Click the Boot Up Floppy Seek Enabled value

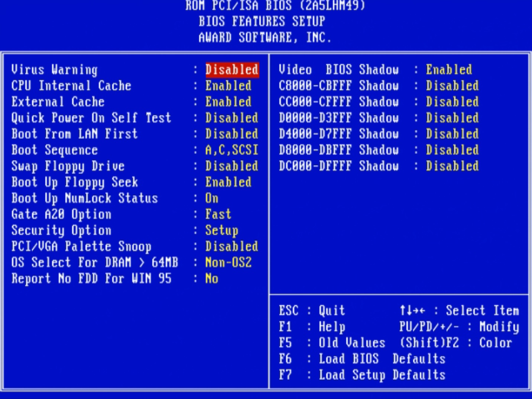(x=228, y=182)
